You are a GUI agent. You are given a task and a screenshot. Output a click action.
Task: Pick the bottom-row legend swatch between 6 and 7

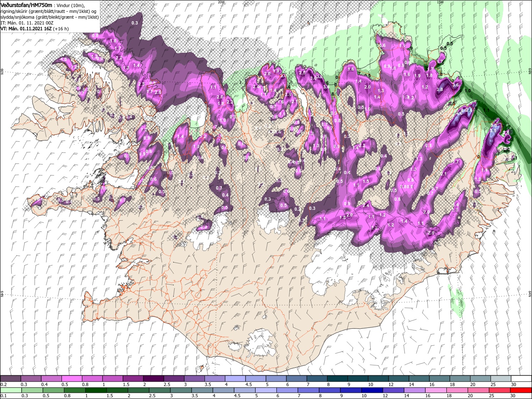coord(287,390)
